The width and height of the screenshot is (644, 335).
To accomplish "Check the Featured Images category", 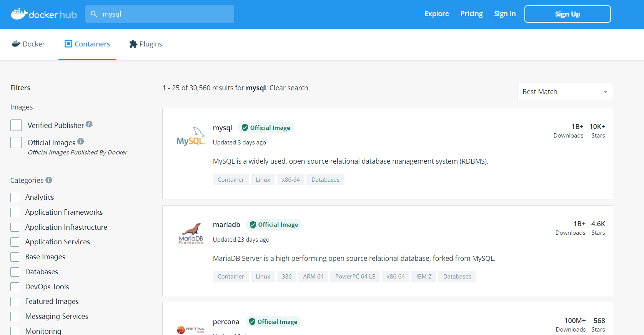I will pyautogui.click(x=15, y=302).
